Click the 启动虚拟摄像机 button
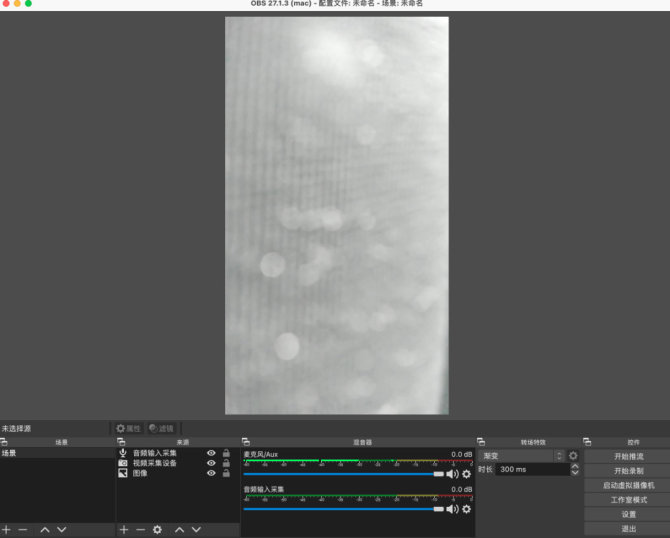Image resolution: width=670 pixels, height=538 pixels. 628,485
